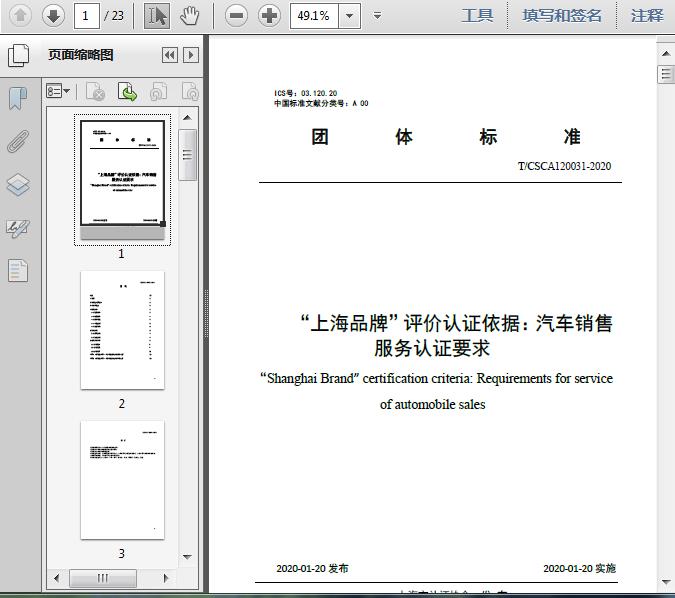675x598 pixels.
Task: Click the thumbnail panel vertical scrollbar handle
Action: coord(187,155)
